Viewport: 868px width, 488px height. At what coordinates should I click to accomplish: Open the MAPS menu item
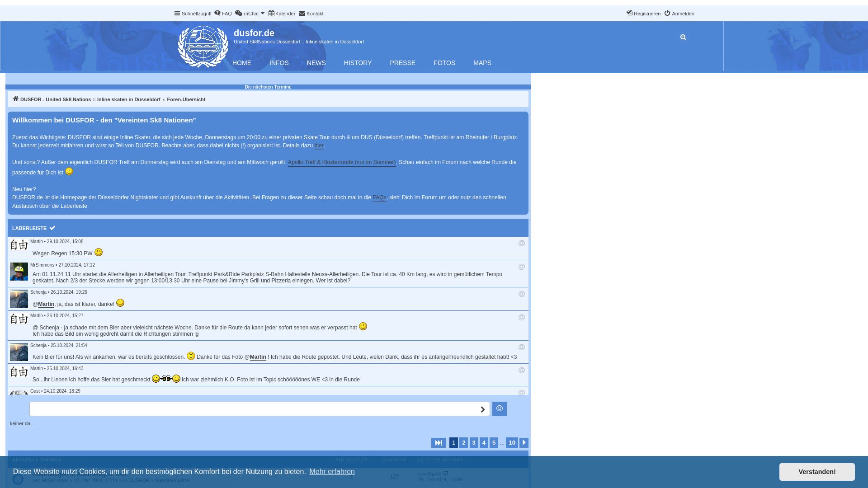[482, 63]
